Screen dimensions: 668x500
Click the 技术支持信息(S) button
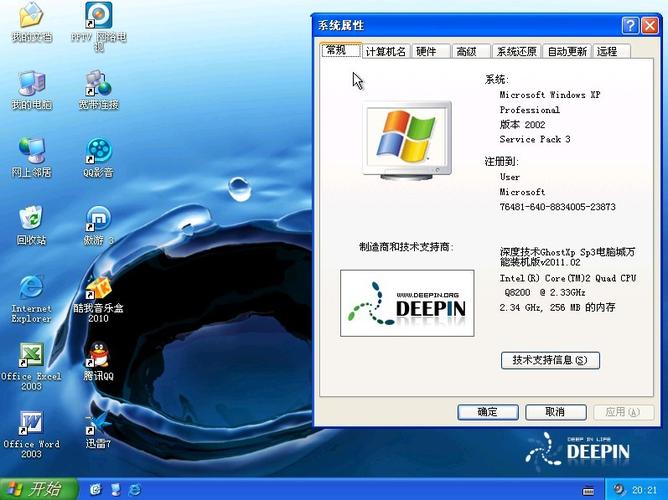click(x=550, y=360)
